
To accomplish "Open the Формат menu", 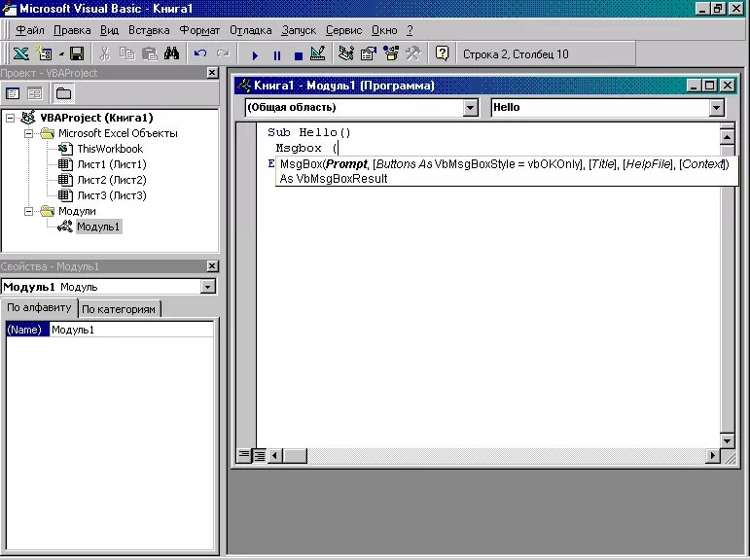I will (x=199, y=30).
